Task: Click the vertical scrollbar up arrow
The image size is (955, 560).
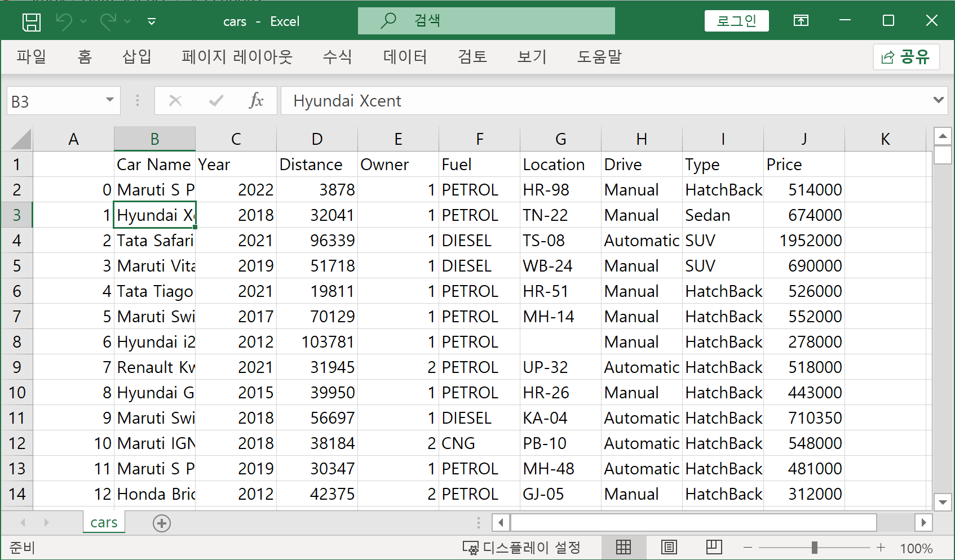Action: point(943,136)
